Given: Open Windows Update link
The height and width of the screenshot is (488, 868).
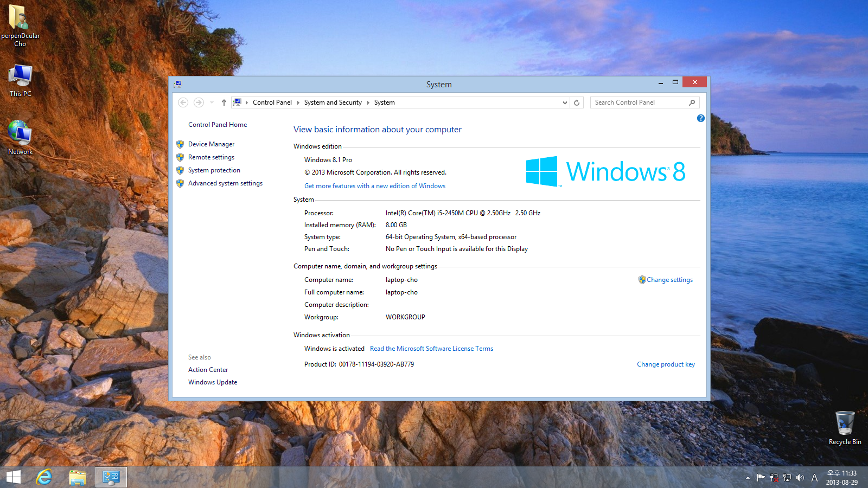Looking at the screenshot, I should [x=213, y=382].
